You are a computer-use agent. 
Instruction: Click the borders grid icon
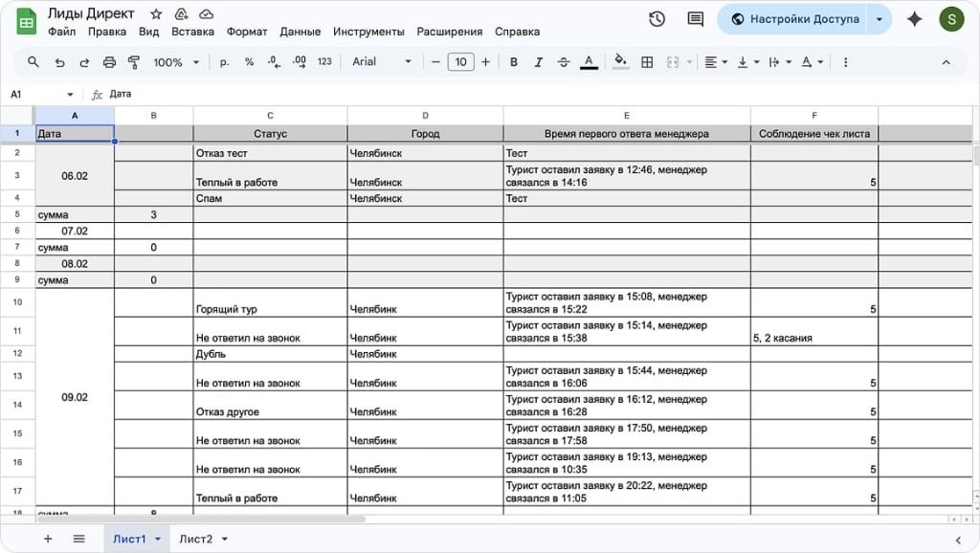tap(647, 62)
